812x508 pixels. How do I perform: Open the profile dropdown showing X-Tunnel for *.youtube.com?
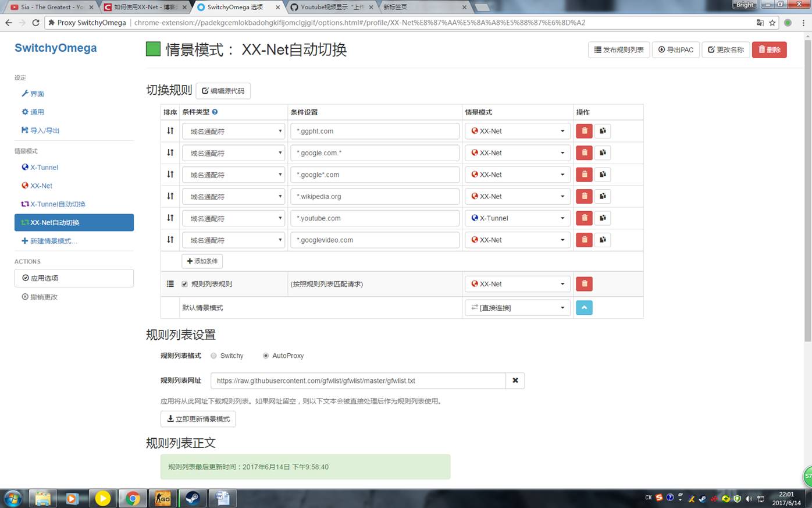(517, 218)
